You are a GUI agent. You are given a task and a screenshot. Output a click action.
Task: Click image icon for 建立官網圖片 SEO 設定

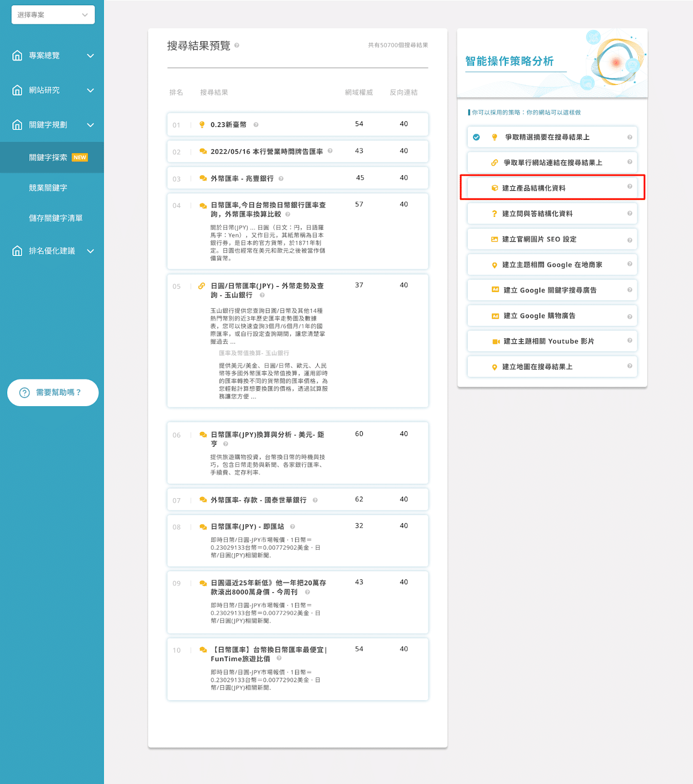494,240
